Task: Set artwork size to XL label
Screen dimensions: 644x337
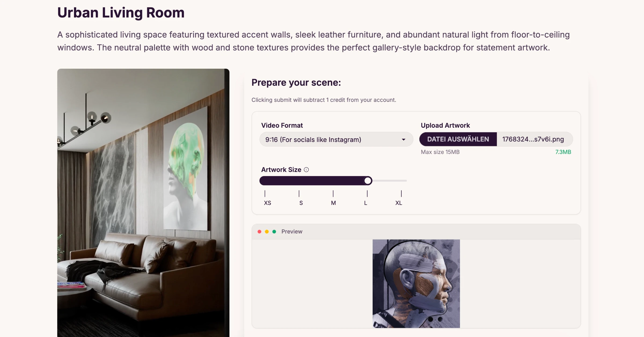Action: (x=398, y=203)
